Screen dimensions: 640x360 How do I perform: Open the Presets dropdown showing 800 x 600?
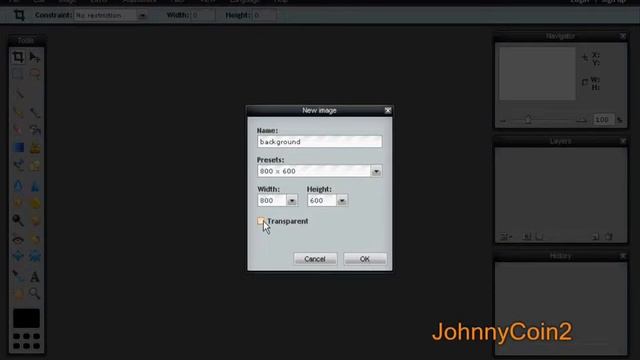319,171
